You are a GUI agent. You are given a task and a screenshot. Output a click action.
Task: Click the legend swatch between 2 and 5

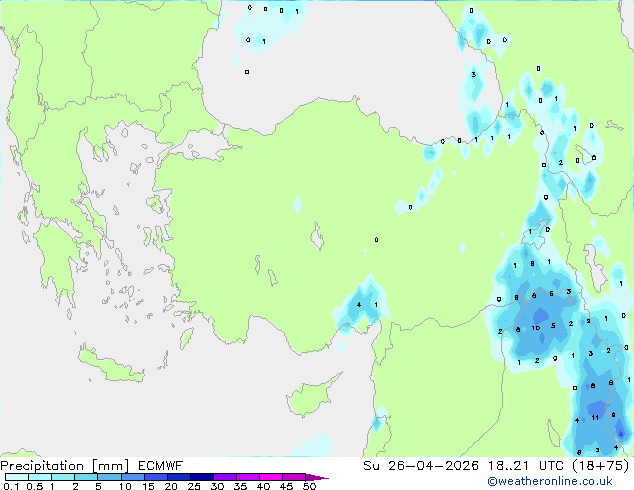[x=86, y=477]
